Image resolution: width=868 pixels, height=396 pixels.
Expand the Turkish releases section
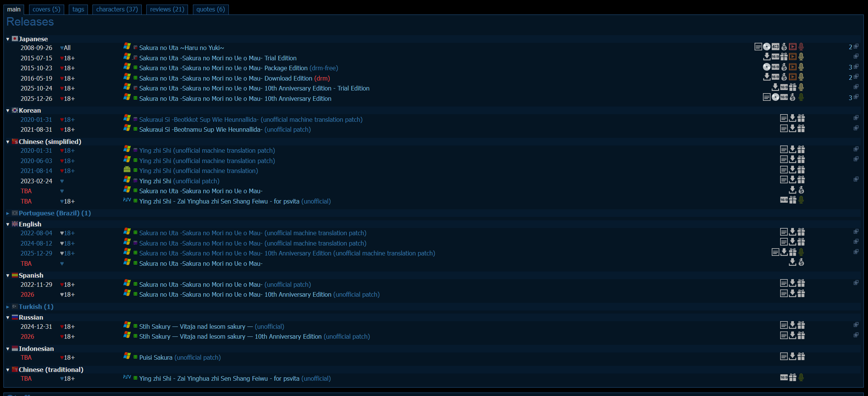[x=8, y=307]
